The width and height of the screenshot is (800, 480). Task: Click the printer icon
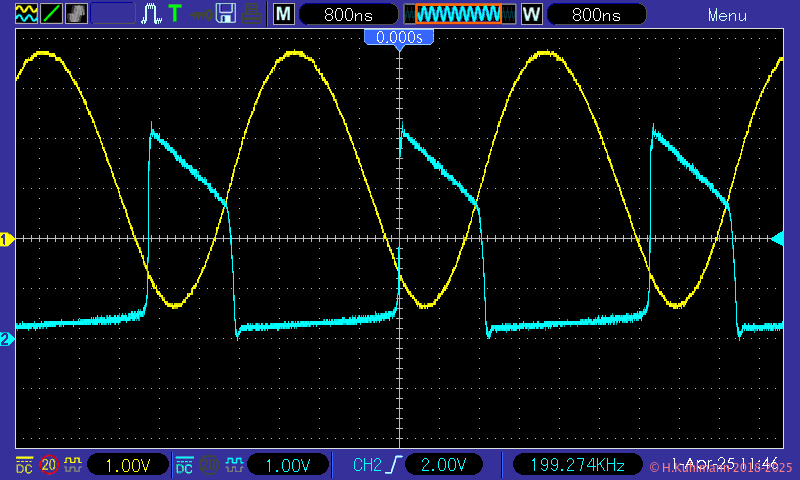point(253,13)
